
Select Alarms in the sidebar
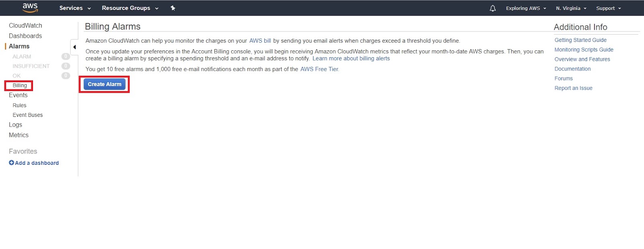coord(19,46)
